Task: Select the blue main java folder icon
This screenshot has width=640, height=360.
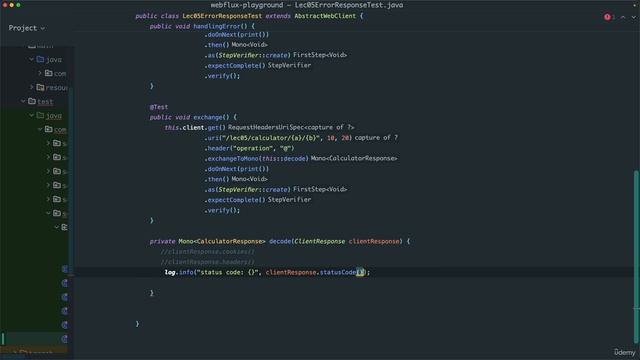Action: [40, 60]
